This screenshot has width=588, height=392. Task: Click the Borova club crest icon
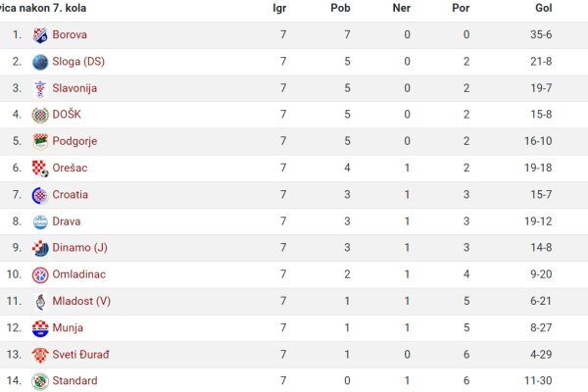(40, 35)
